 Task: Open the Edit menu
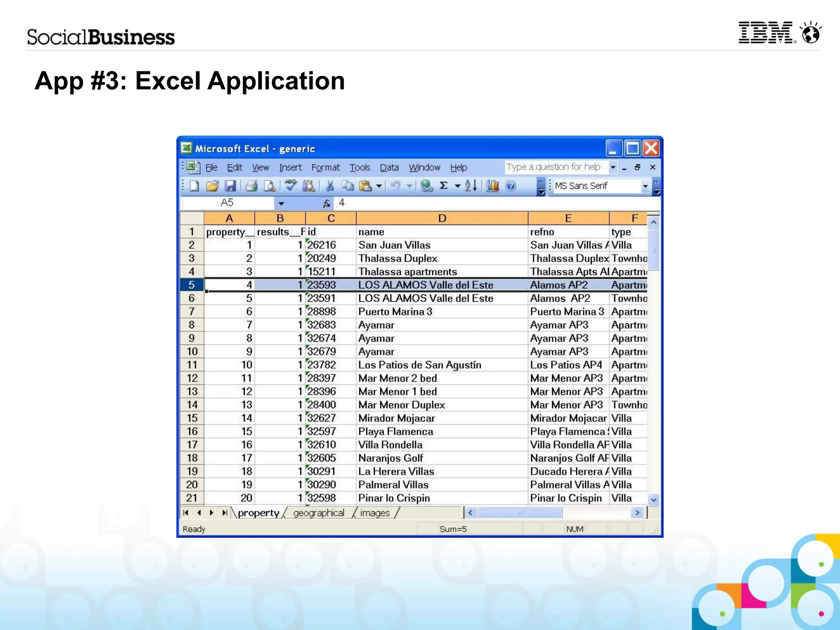pyautogui.click(x=235, y=168)
